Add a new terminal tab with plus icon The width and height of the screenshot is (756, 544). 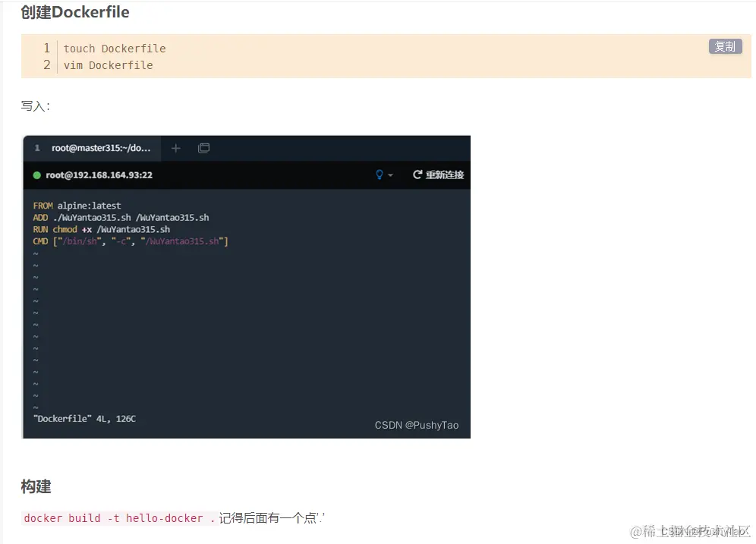click(176, 148)
